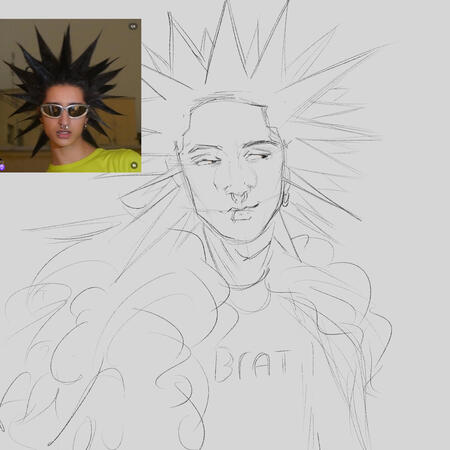Click the round icon at photo's bottom-right corner

[134, 165]
